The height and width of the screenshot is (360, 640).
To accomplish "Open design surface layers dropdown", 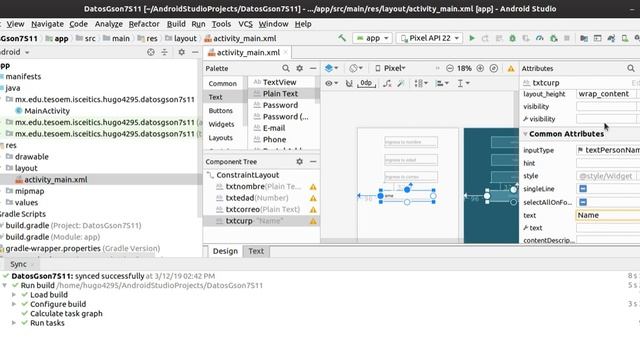I will (331, 68).
